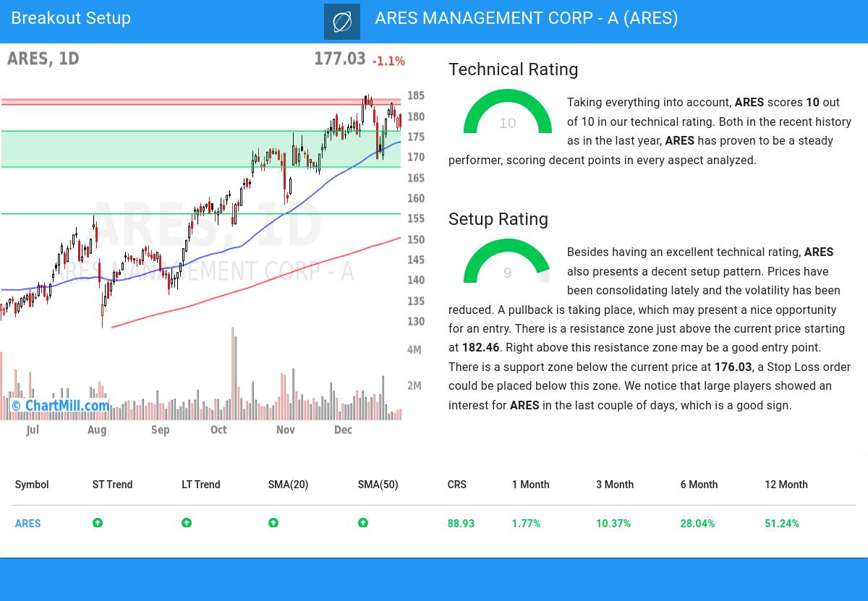Click the ST Trend up arrow icon
The width and height of the screenshot is (868, 601).
tap(98, 523)
